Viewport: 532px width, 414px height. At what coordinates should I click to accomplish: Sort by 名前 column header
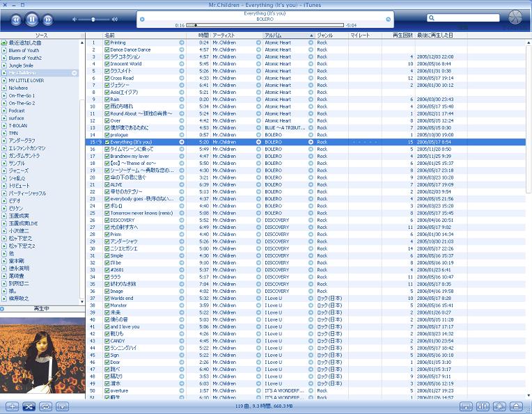[x=145, y=35]
